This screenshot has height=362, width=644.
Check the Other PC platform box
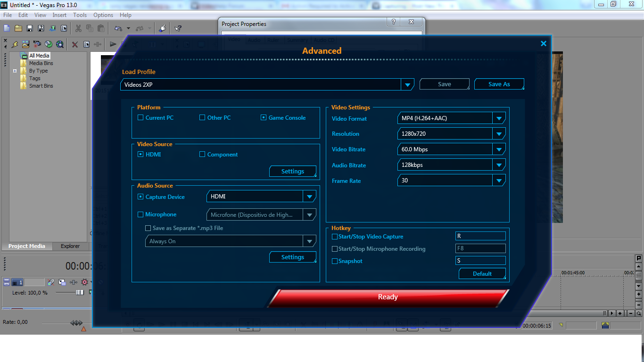[202, 117]
